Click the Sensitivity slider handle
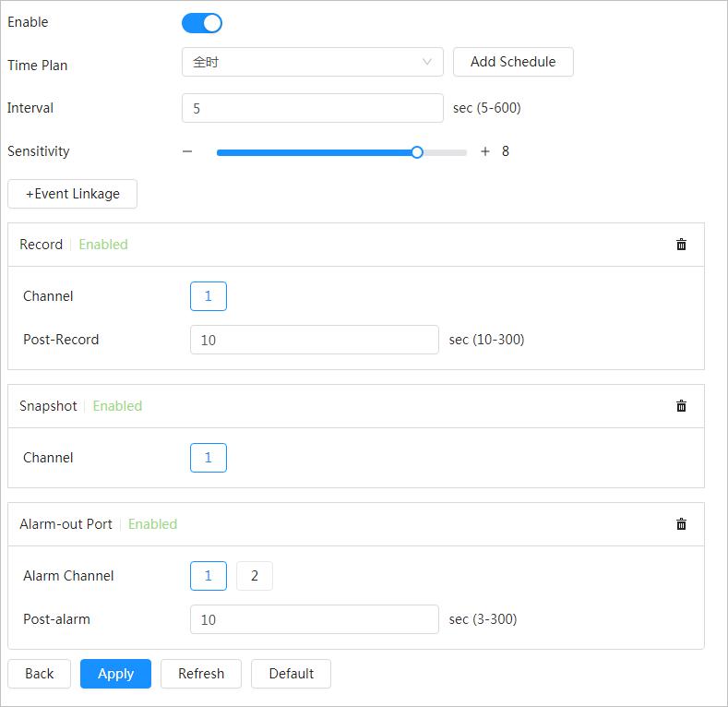The height and width of the screenshot is (707, 728). click(x=417, y=152)
